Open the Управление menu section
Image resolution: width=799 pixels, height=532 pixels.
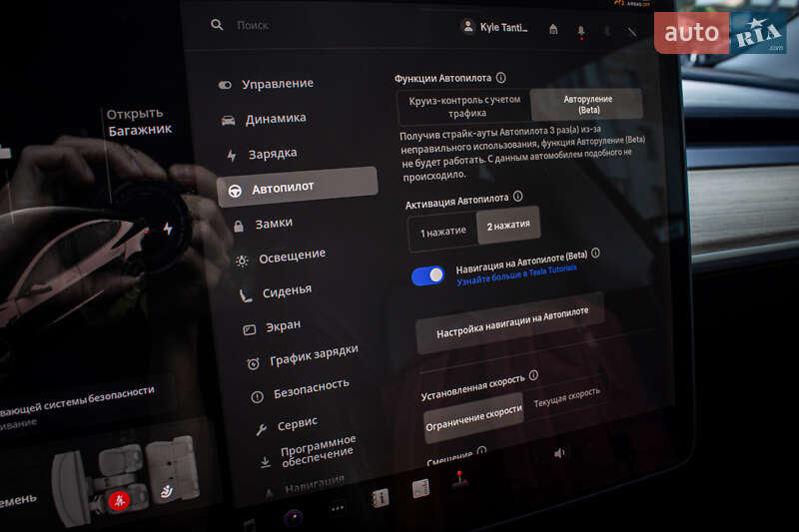(x=277, y=84)
